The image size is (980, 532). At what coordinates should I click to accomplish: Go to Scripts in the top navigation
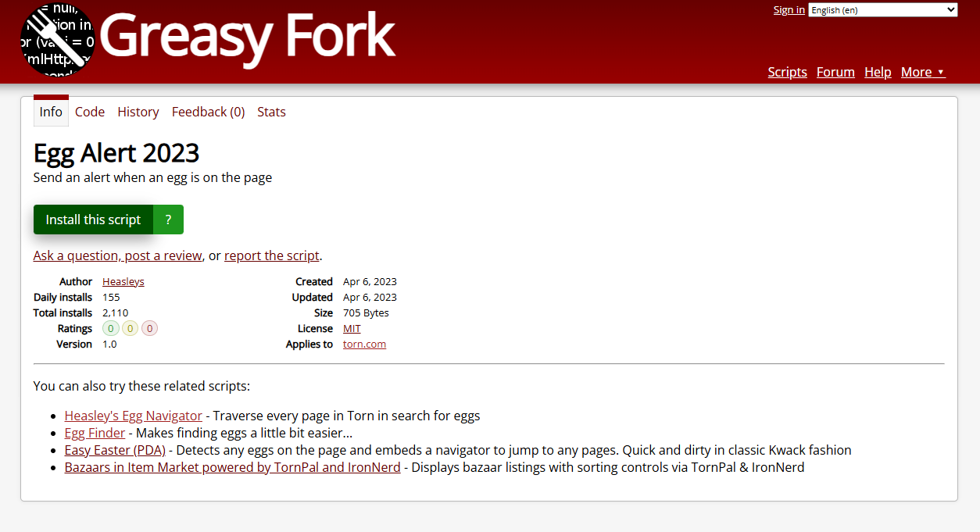coord(787,72)
